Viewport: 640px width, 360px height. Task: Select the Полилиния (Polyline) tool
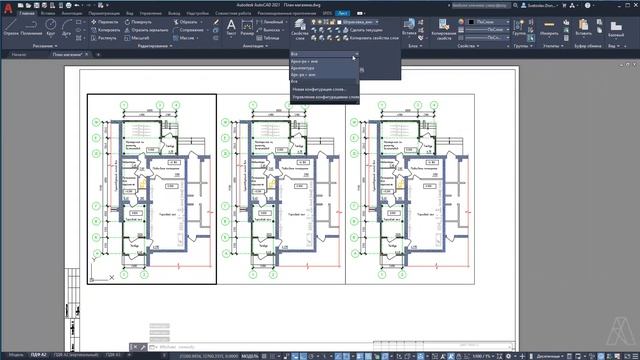(31, 27)
